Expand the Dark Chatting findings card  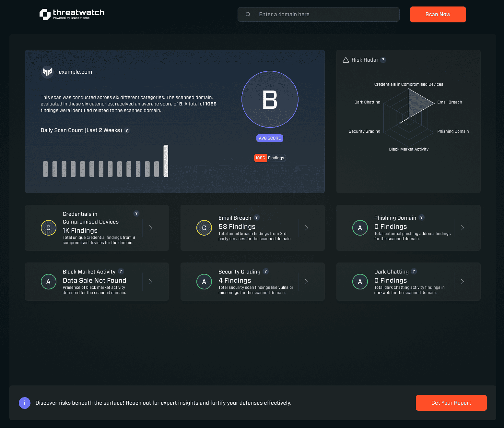pos(462,282)
